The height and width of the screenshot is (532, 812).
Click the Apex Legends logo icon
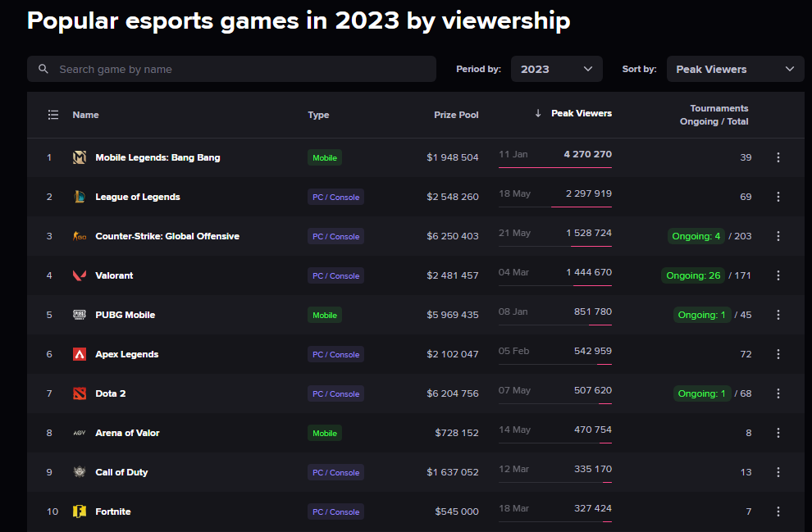click(80, 354)
